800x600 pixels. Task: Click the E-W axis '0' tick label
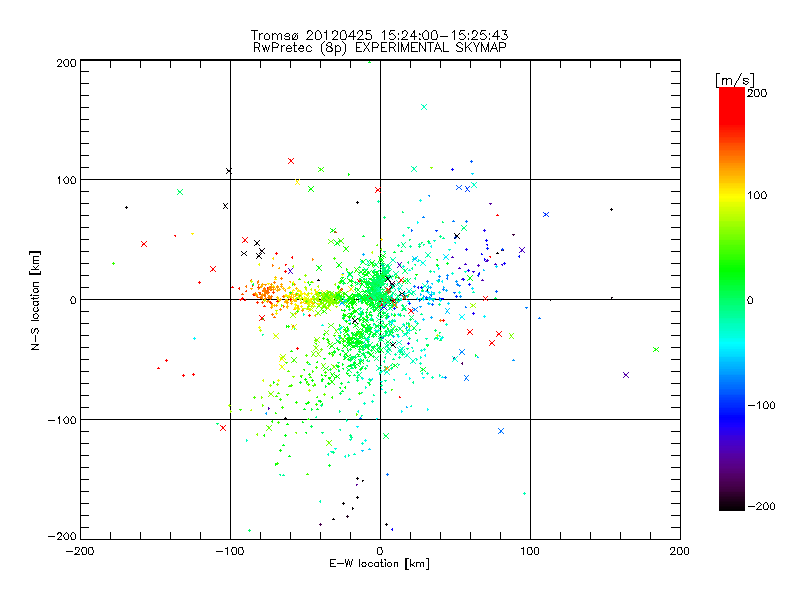tap(380, 551)
